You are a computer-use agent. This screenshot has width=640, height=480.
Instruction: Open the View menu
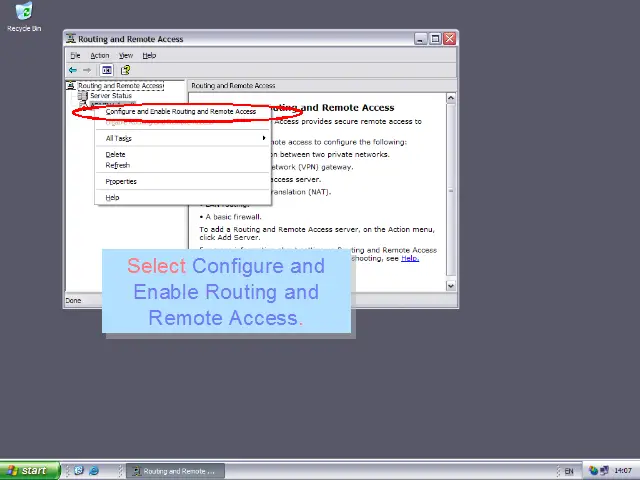[x=126, y=55]
